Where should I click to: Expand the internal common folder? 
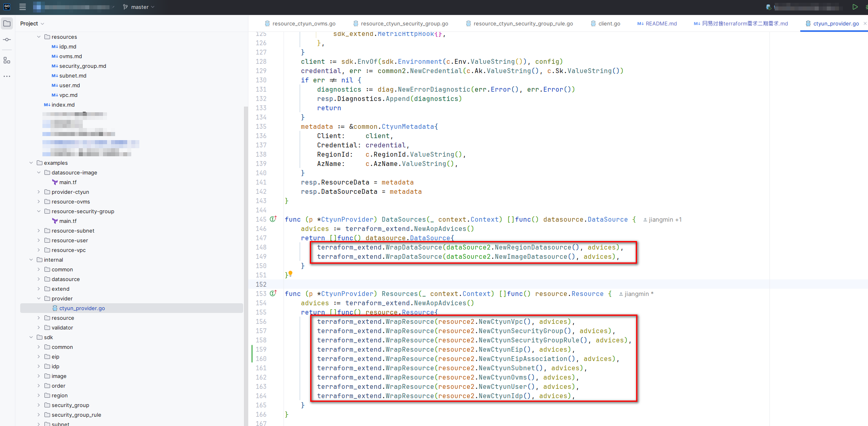point(39,269)
